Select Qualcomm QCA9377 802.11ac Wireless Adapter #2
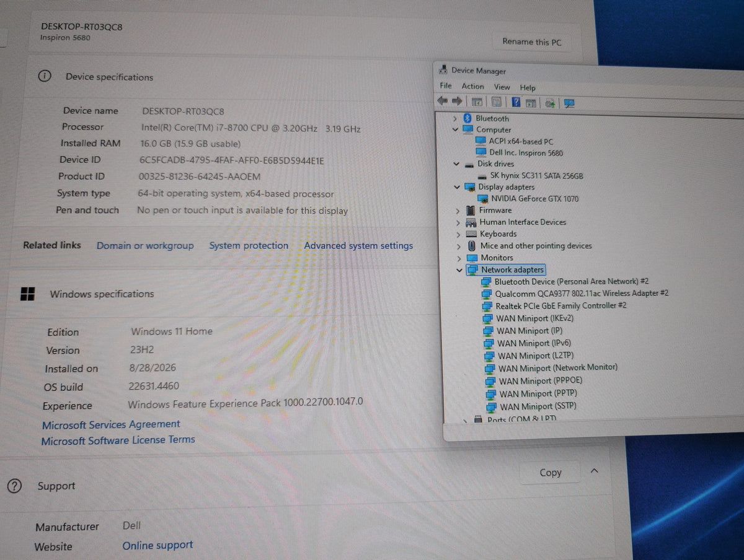The width and height of the screenshot is (744, 560). click(582, 293)
